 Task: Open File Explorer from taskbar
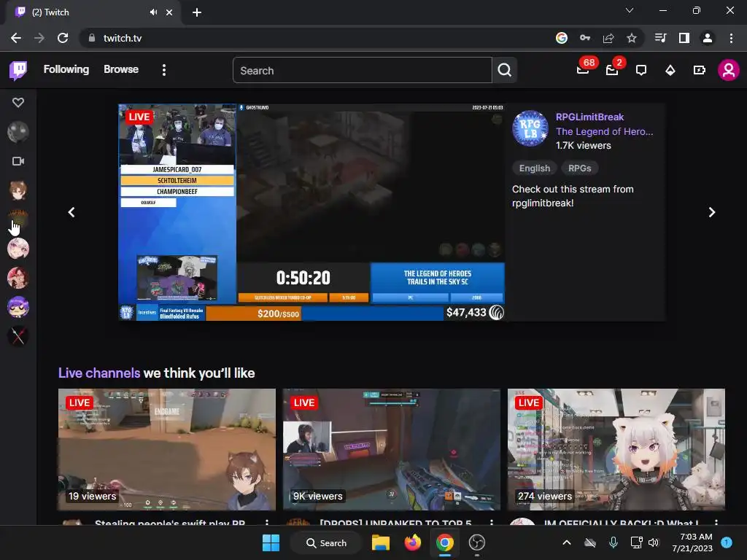point(381,542)
